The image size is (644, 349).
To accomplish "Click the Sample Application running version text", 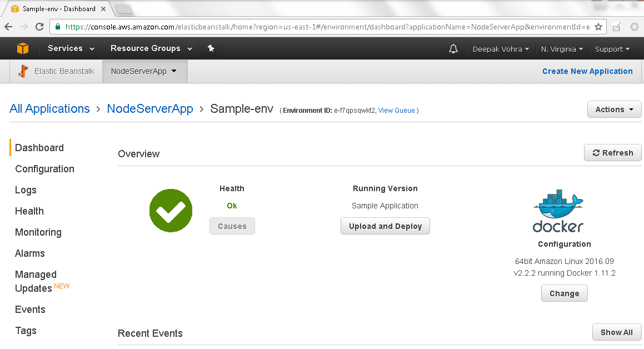I will (x=385, y=206).
